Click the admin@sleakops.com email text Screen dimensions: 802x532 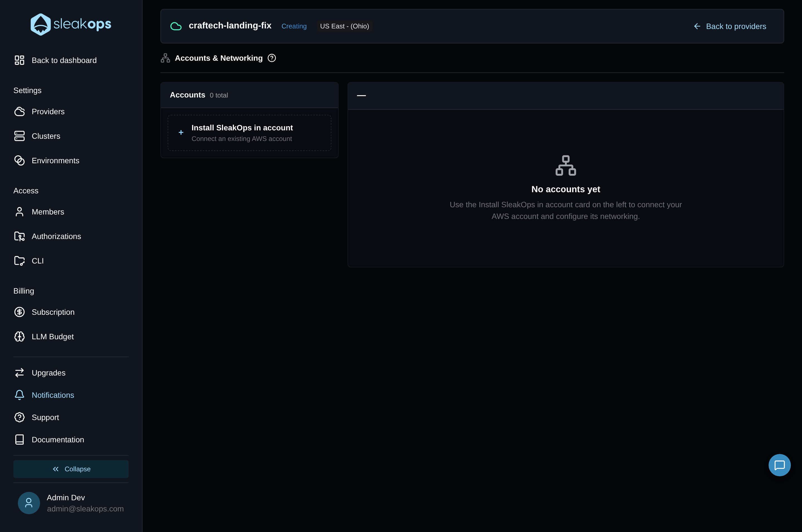point(85,509)
